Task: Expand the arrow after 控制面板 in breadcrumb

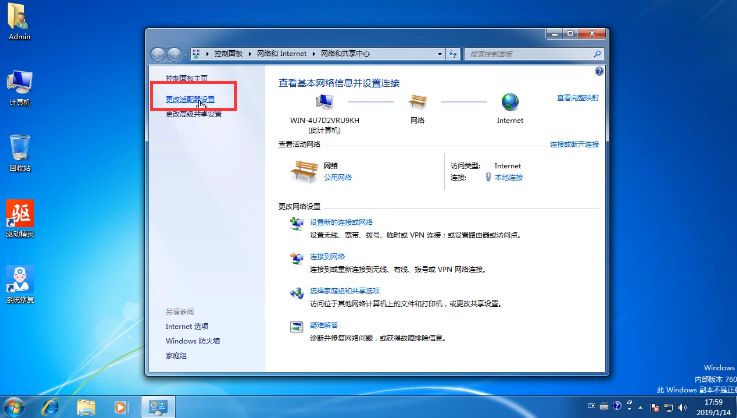Action: click(250, 54)
